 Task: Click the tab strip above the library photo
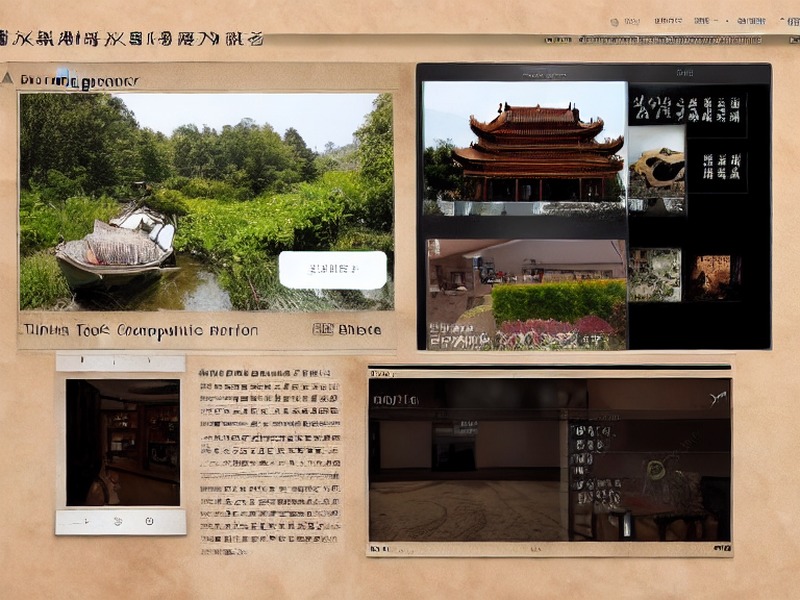click(120, 362)
